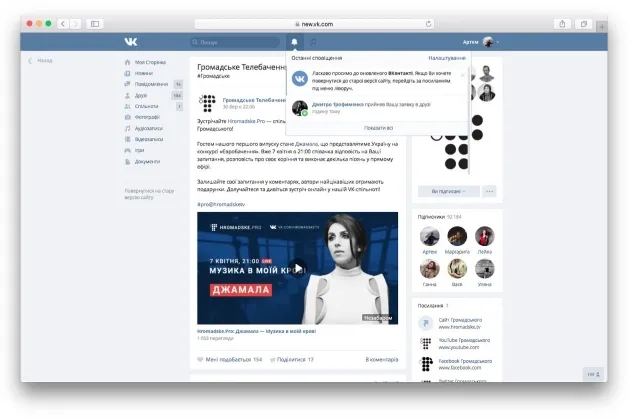Viewport: 628px width, 420px height.
Task: Click Налаштування link in notifications popup
Action: [447, 58]
